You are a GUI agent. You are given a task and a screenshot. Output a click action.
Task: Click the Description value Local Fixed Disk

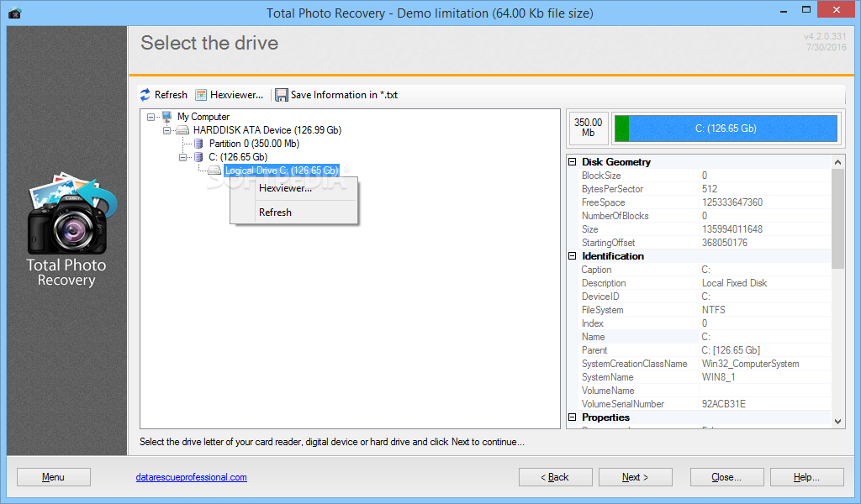click(x=734, y=283)
